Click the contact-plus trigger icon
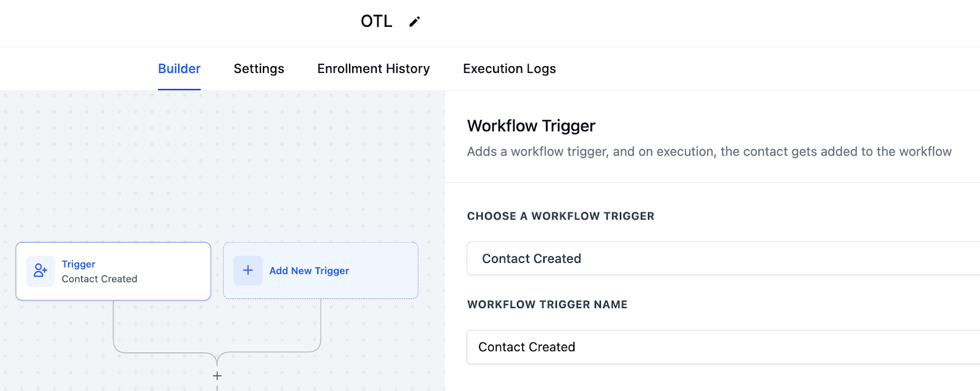Viewport: 980px width, 391px height. click(x=40, y=271)
